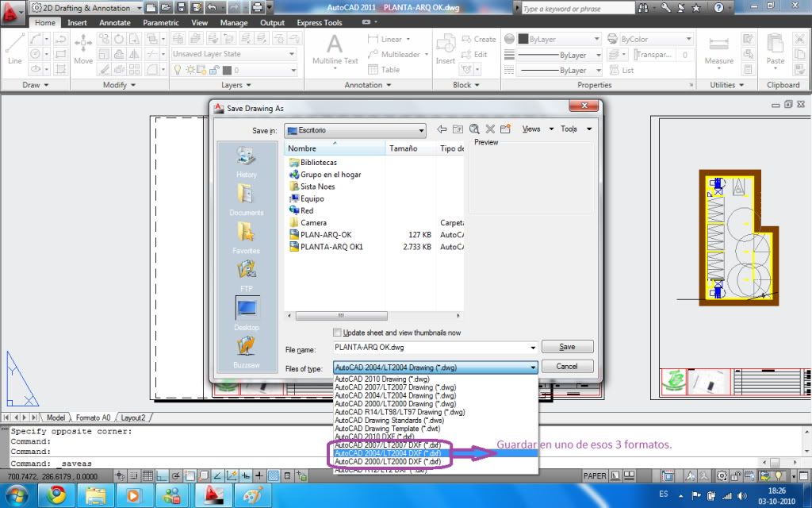
Task: Click the Create block tool
Action: click(x=478, y=39)
